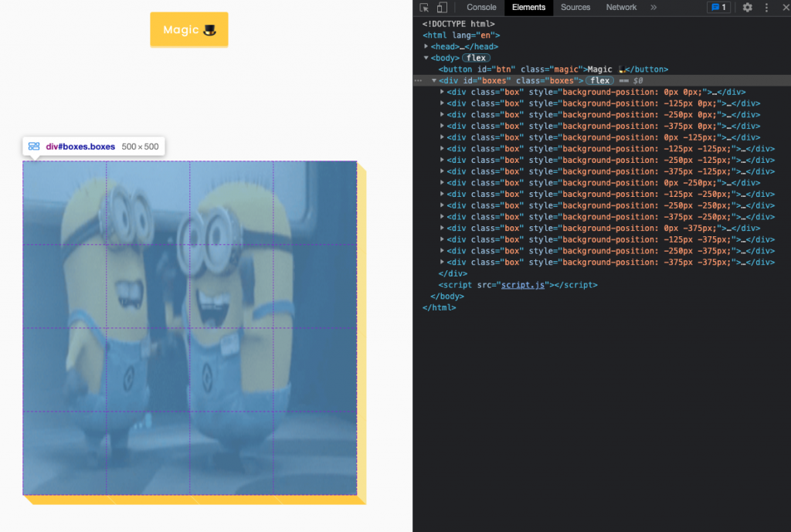791x532 pixels.
Task: Click the closing </div> tag line
Action: (x=453, y=274)
